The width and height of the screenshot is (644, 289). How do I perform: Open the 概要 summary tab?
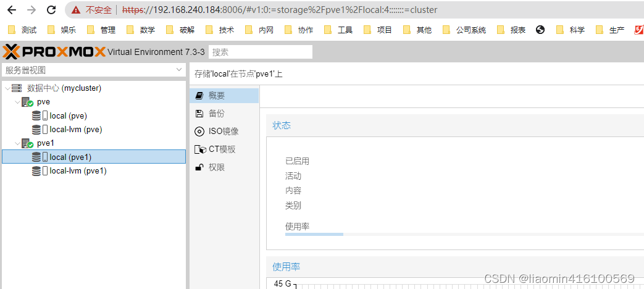[x=224, y=96]
